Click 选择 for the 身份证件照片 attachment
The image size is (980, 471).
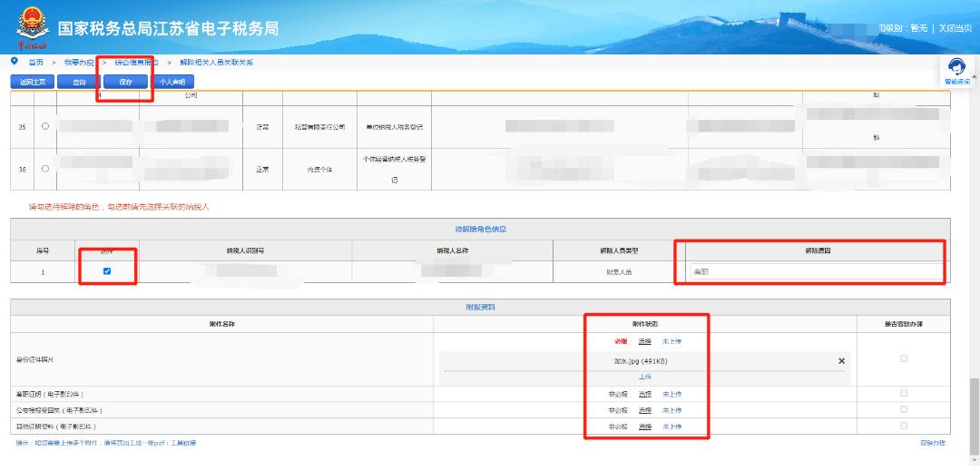645,342
